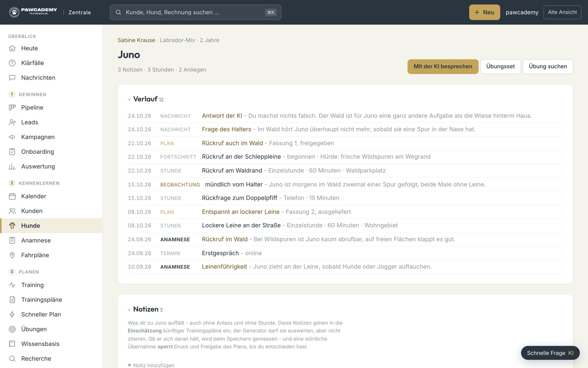Open Klärfälle via the question mark icon
588x368 pixels.
(x=12, y=63)
